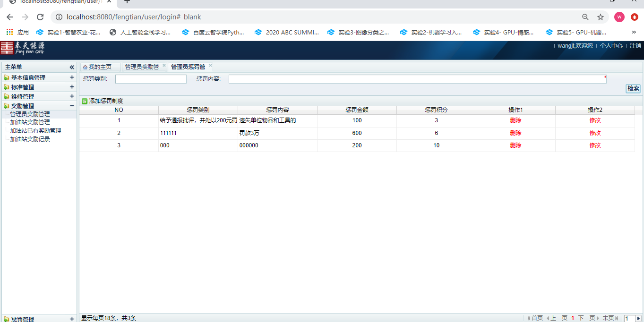Go back using the browser back arrow

click(x=10, y=17)
